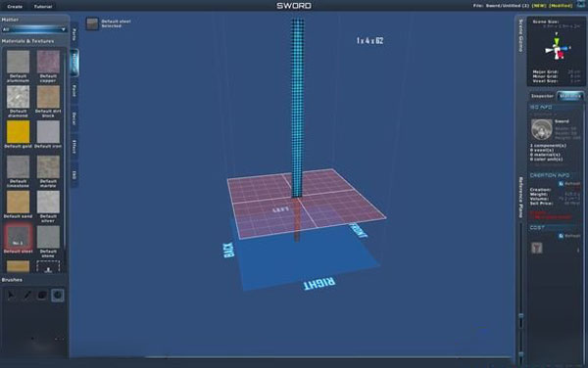Image resolution: width=588 pixels, height=368 pixels.
Task: Open the Paint side tab
Action: tap(74, 91)
